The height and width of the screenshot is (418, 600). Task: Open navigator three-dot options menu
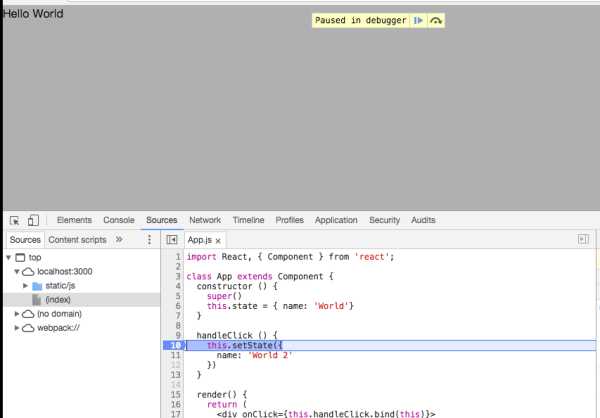click(x=149, y=240)
